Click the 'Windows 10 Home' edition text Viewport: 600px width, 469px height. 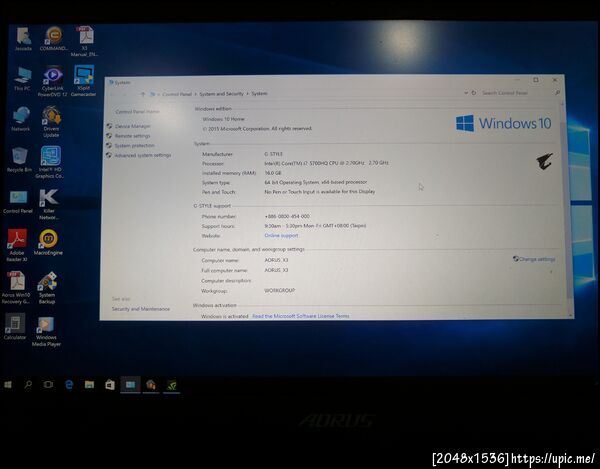click(x=223, y=119)
